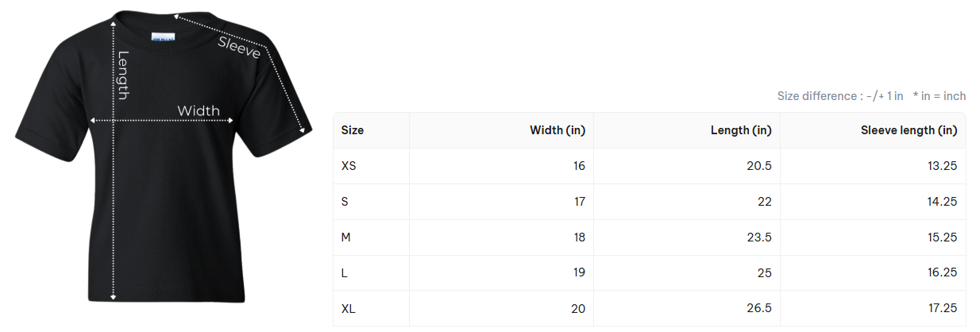Viewport: 980px width, 332px height.
Task: Select the width value 19 for L
Action: click(x=578, y=273)
